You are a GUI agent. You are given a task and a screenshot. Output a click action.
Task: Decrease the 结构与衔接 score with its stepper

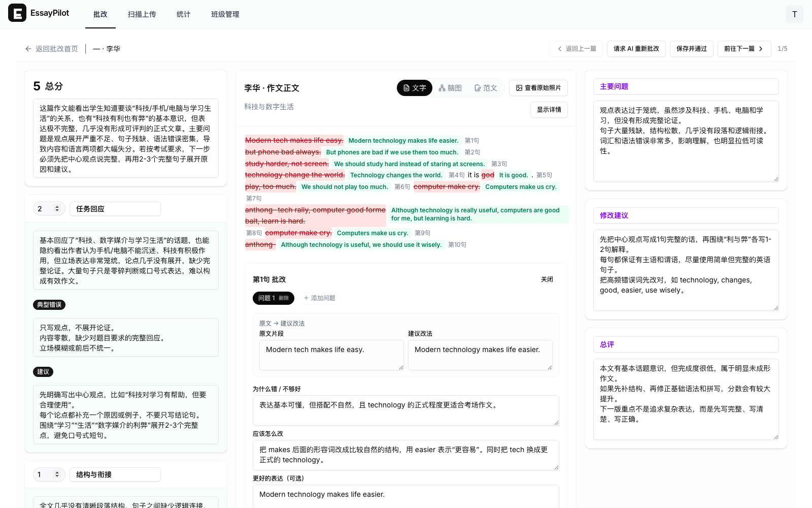tap(57, 477)
